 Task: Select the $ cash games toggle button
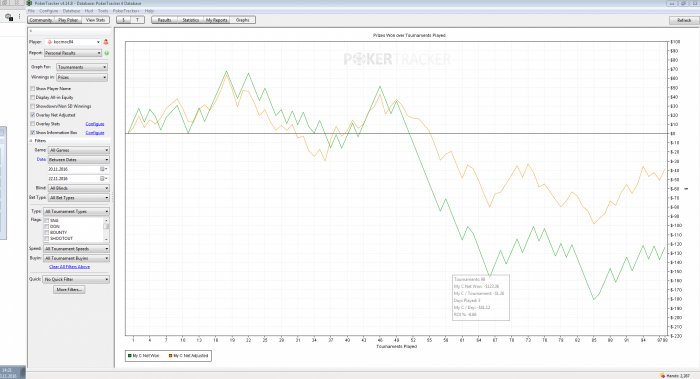point(124,20)
